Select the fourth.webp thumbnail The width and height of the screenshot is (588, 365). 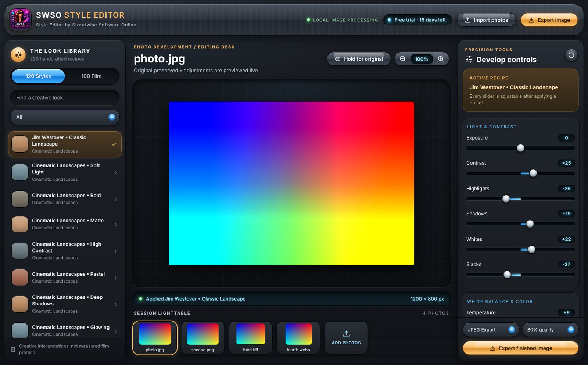[298, 338]
